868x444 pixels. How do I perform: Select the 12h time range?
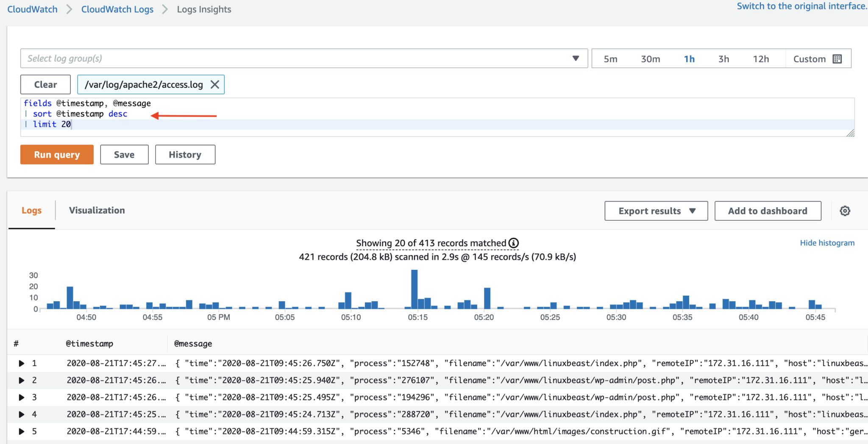click(x=761, y=59)
